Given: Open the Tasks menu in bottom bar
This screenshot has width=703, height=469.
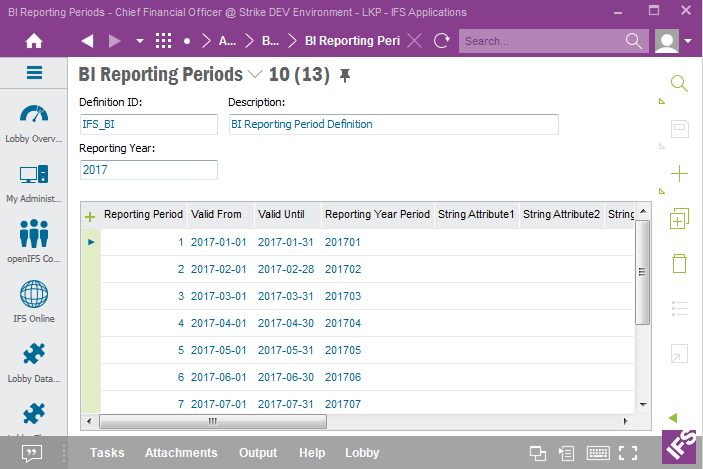Looking at the screenshot, I should coord(107,453).
